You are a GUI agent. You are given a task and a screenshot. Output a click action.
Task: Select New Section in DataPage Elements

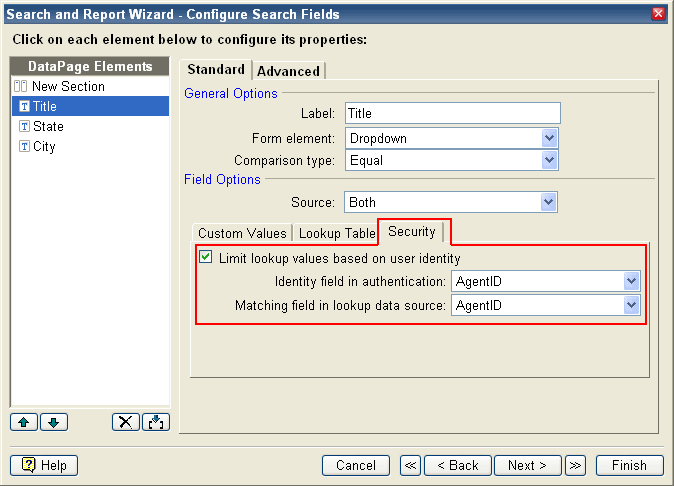coord(91,86)
